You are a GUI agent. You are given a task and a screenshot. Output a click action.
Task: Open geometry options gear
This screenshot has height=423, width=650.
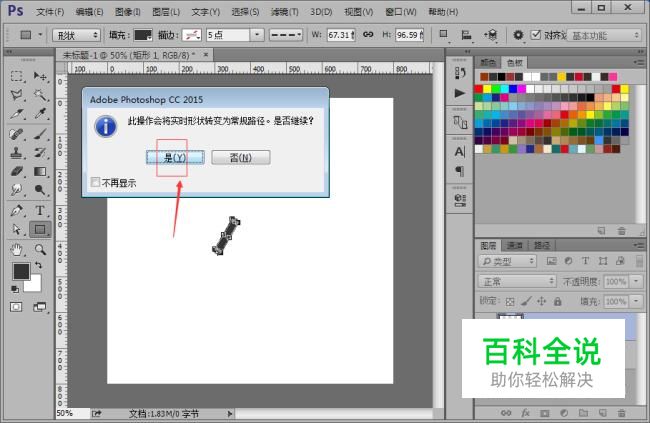[x=518, y=35]
